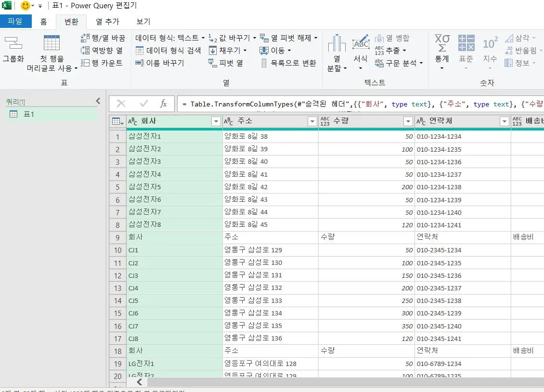Click Information (정보) number command
544x392 pixels.
click(x=520, y=63)
